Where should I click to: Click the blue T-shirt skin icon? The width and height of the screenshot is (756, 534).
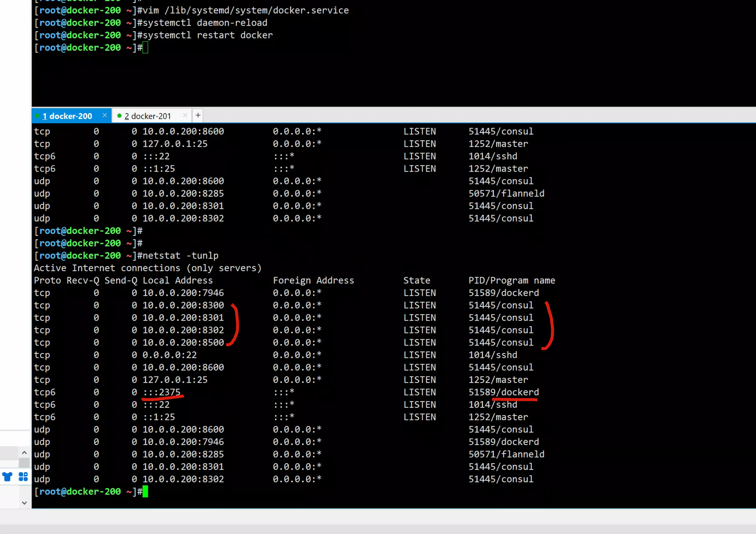7,477
